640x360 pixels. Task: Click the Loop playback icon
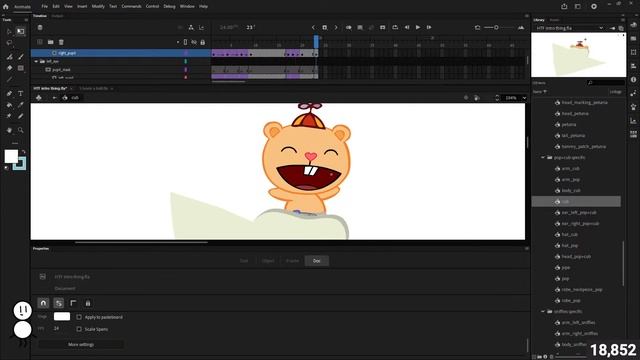(395, 27)
